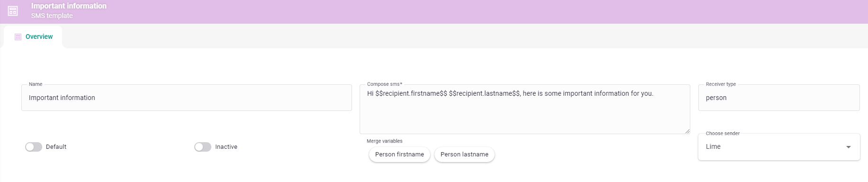Click into the Name input field

tap(187, 98)
